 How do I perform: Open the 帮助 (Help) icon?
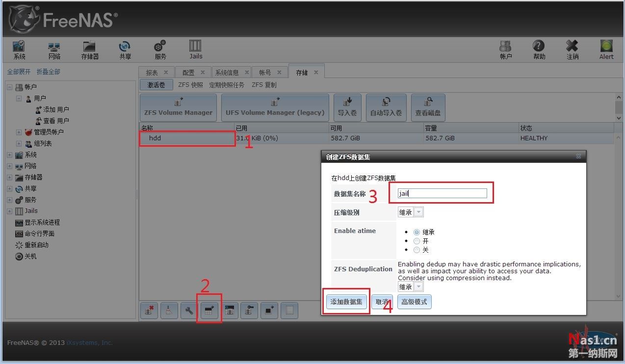[539, 50]
